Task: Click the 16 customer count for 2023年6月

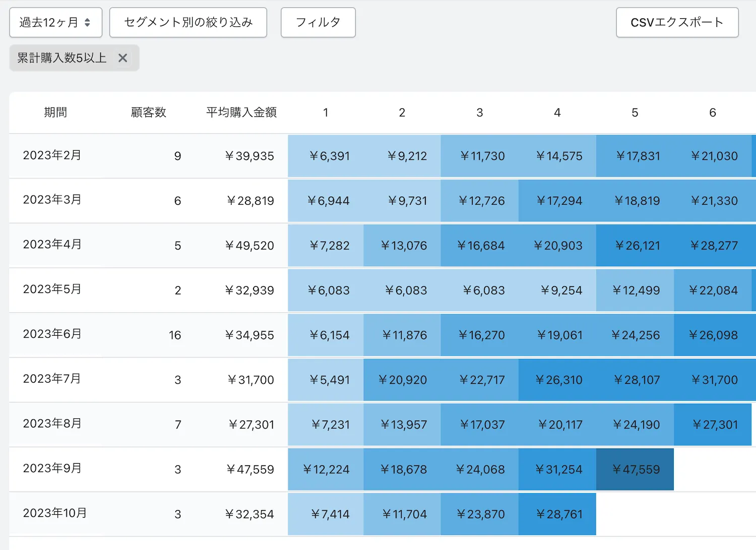Action: coord(175,335)
